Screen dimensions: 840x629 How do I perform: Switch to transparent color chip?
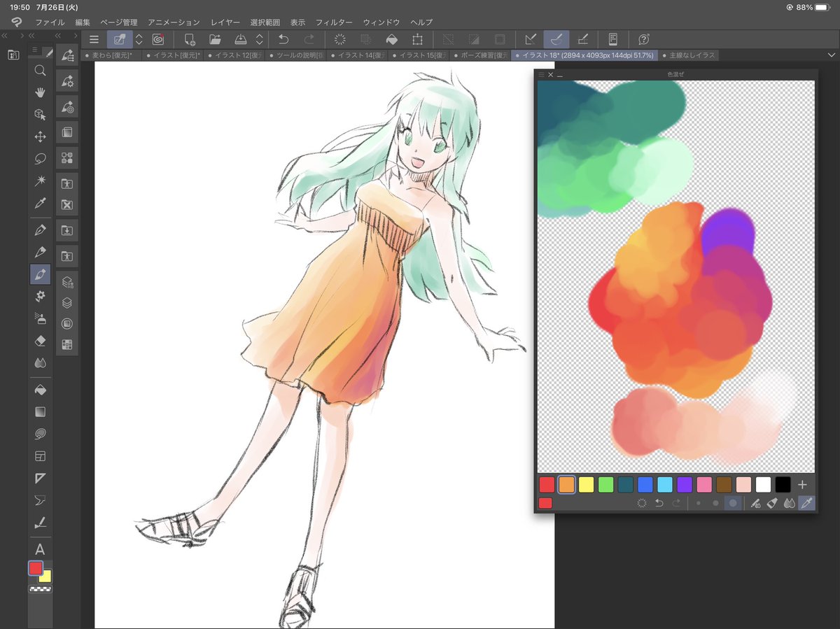tap(41, 589)
